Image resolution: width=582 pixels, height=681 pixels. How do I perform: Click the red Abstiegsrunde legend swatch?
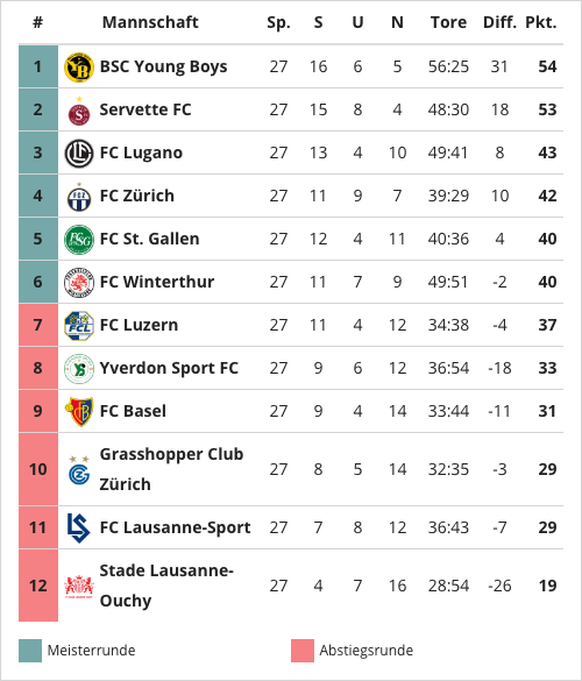[302, 650]
